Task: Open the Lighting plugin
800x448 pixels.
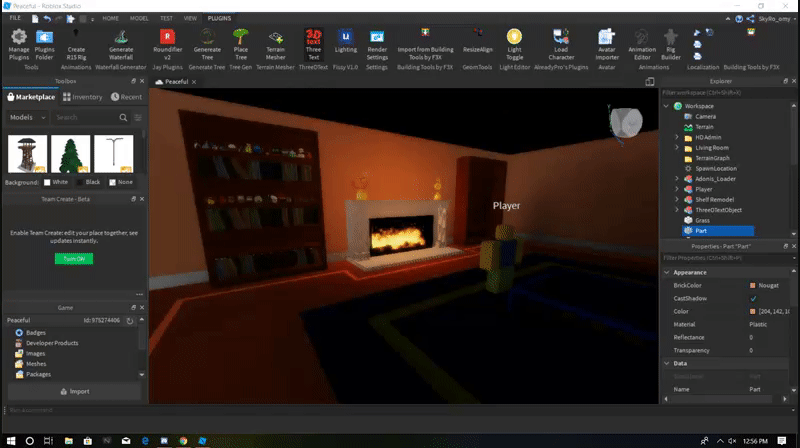Action: click(345, 42)
